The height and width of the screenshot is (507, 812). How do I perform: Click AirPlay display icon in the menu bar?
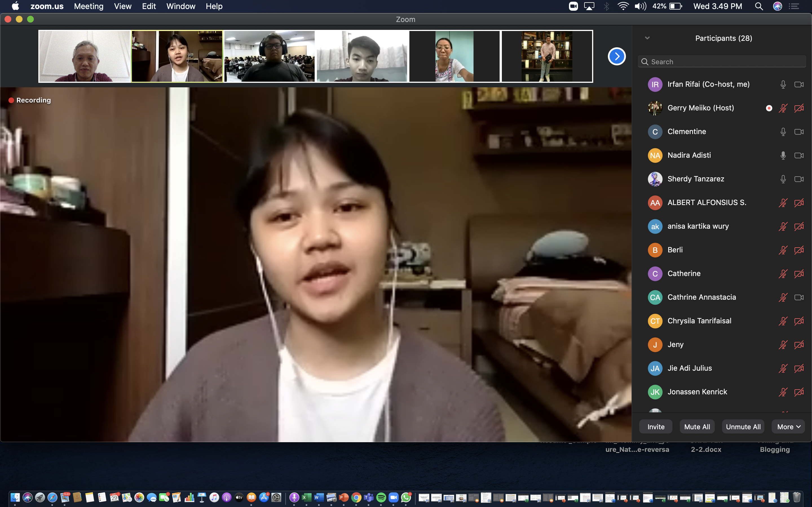589,6
